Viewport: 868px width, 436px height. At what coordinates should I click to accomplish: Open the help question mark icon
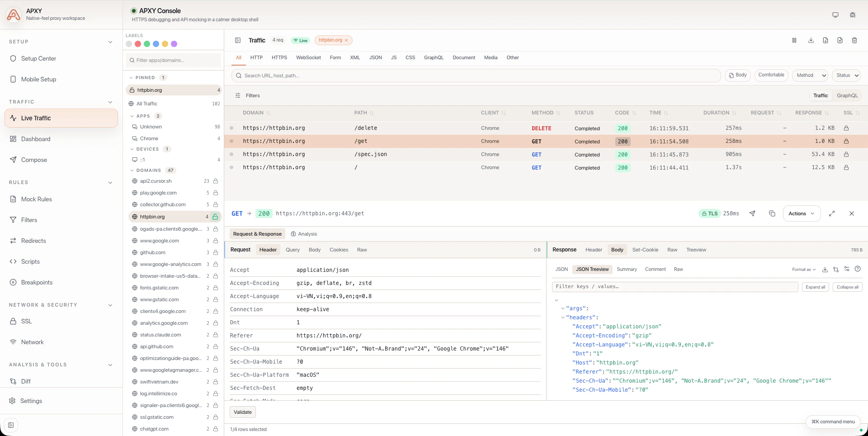click(858, 269)
